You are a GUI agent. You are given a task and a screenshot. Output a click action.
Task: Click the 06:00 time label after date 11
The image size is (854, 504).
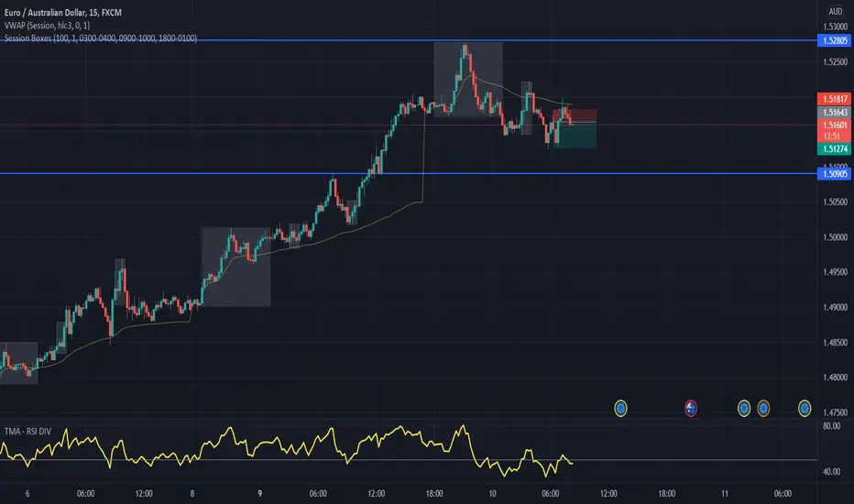point(783,494)
